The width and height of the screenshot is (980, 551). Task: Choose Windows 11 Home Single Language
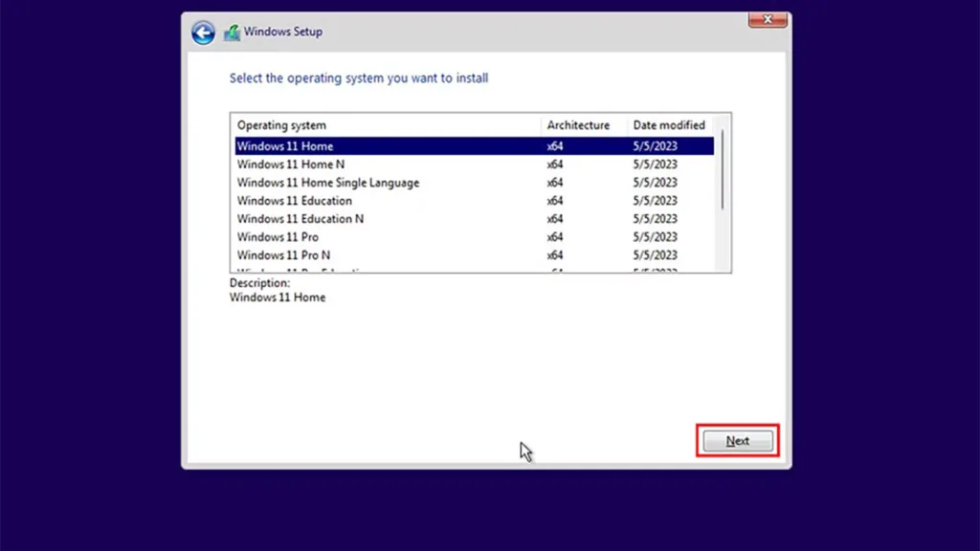click(475, 183)
